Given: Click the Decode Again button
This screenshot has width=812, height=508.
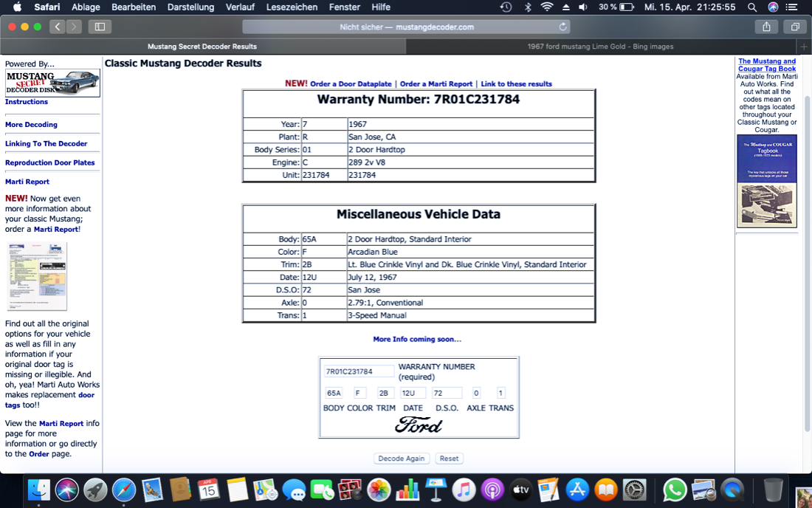Looking at the screenshot, I should click(402, 459).
